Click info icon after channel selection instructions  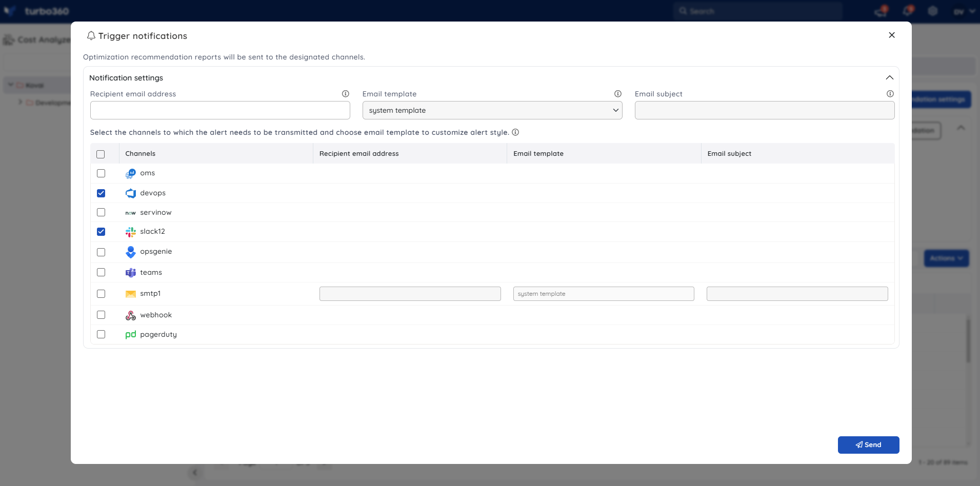point(515,132)
